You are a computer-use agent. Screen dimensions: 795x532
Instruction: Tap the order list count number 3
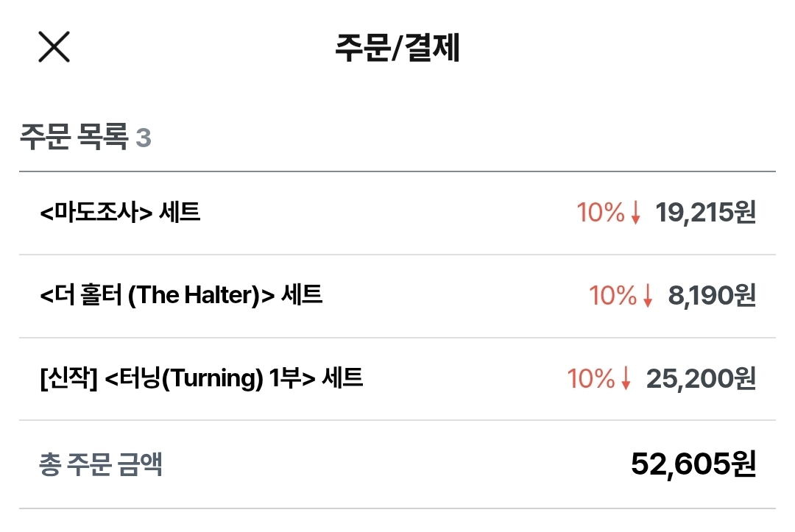pyautogui.click(x=144, y=138)
